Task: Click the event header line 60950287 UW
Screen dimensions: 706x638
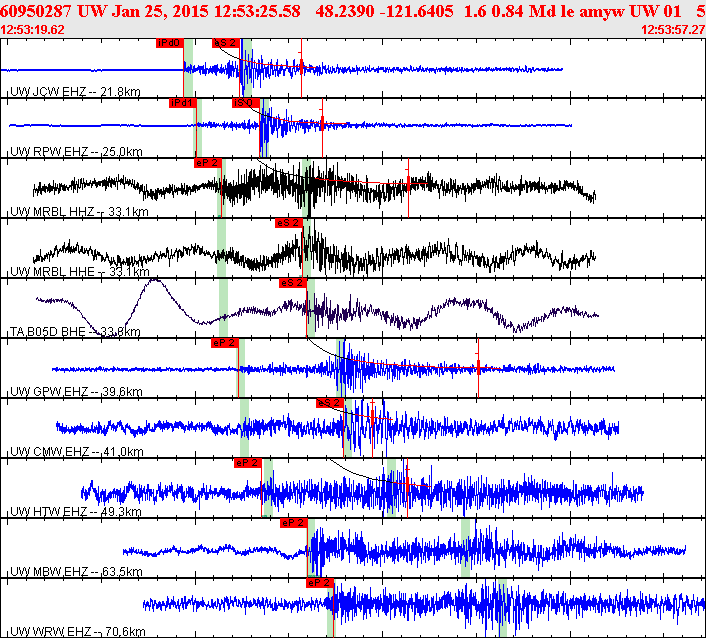Action: coord(353,11)
